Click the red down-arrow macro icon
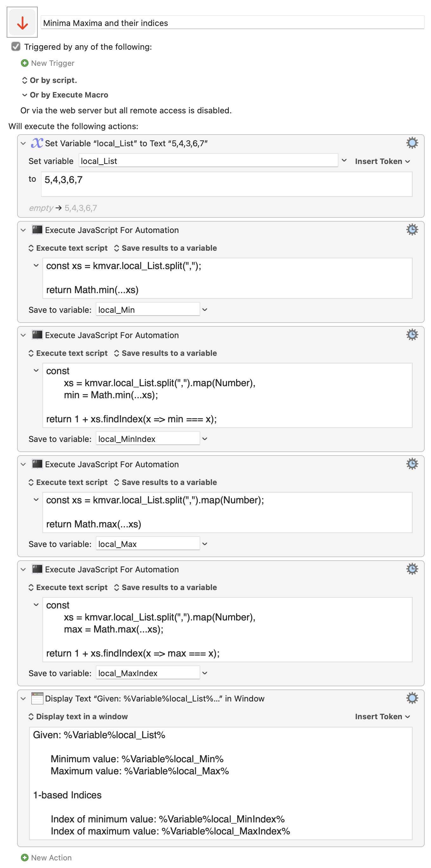The height and width of the screenshot is (868, 431). pyautogui.click(x=22, y=22)
